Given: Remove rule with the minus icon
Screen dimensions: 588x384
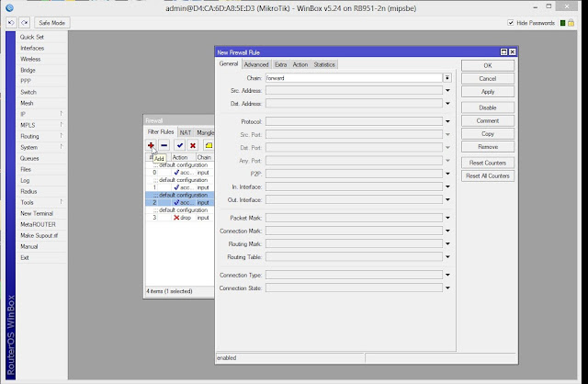Looking at the screenshot, I should 164,145.
